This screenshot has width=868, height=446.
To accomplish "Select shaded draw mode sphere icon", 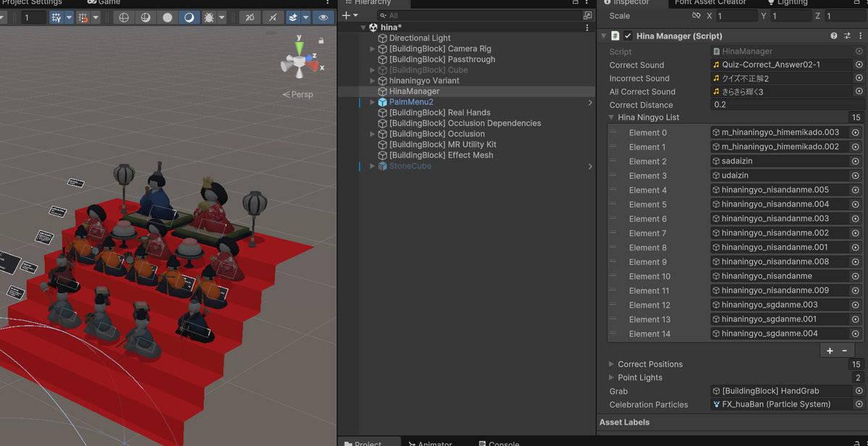I will pyautogui.click(x=189, y=17).
